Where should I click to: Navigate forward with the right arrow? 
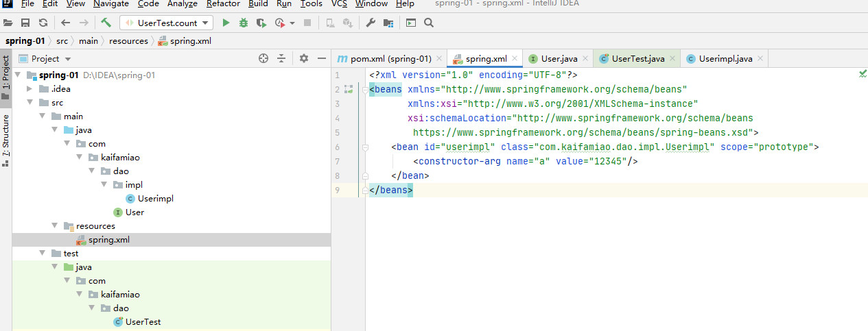pos(83,23)
